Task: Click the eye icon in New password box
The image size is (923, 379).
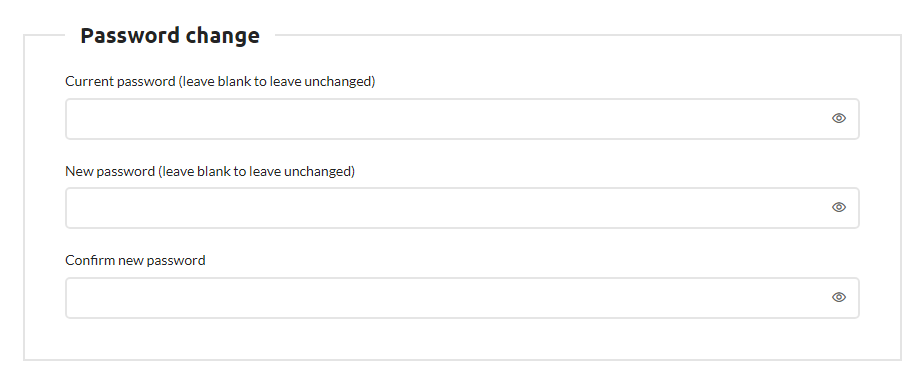Action: [839, 207]
